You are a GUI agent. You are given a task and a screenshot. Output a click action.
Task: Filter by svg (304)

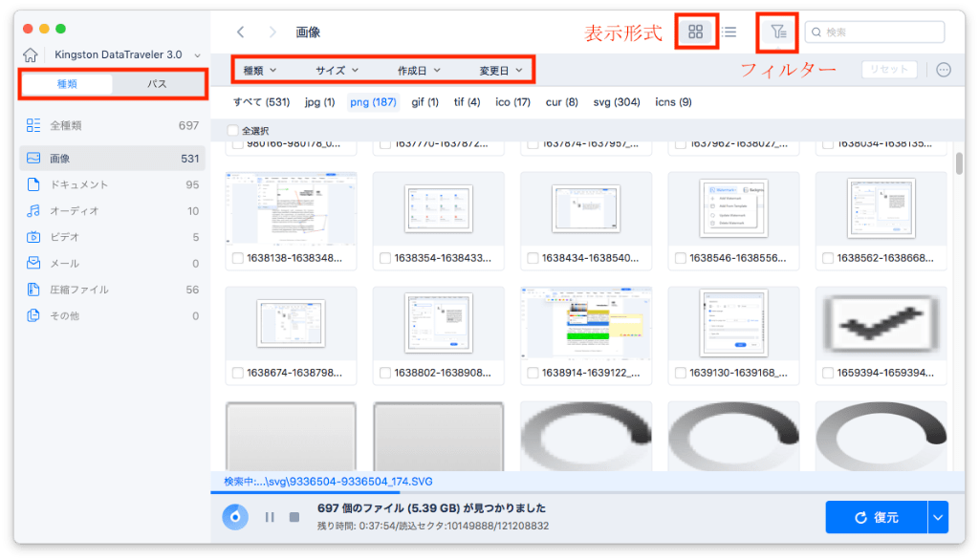[x=617, y=102]
